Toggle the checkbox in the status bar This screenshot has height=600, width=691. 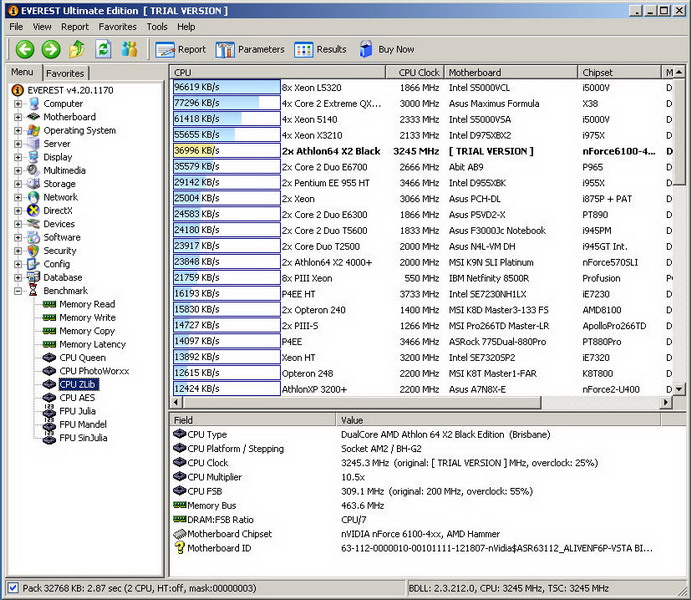(12, 588)
